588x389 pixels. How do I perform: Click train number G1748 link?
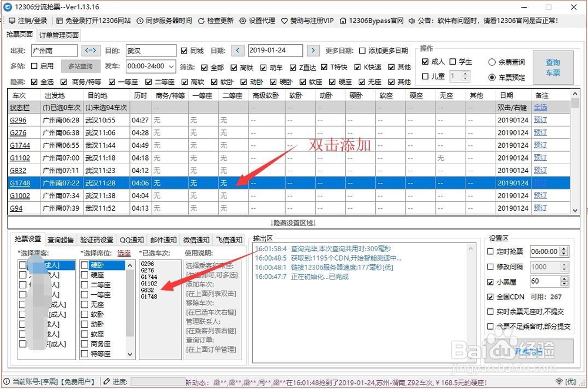coord(20,183)
